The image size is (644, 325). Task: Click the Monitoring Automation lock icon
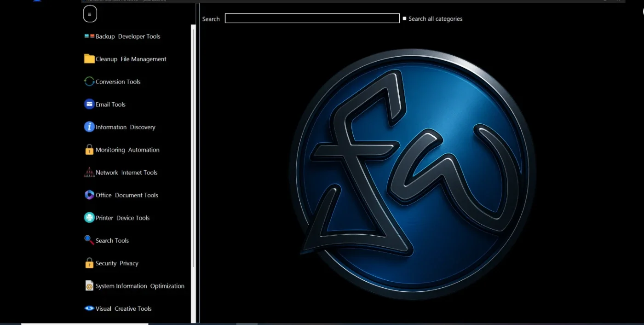tap(89, 150)
